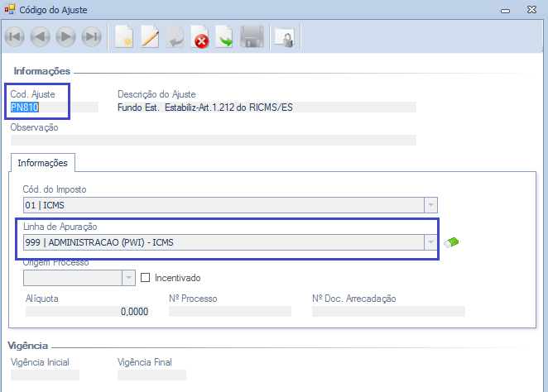Click the Código do Ajuste window icon
This screenshot has height=392, width=548.
(x=10, y=9)
